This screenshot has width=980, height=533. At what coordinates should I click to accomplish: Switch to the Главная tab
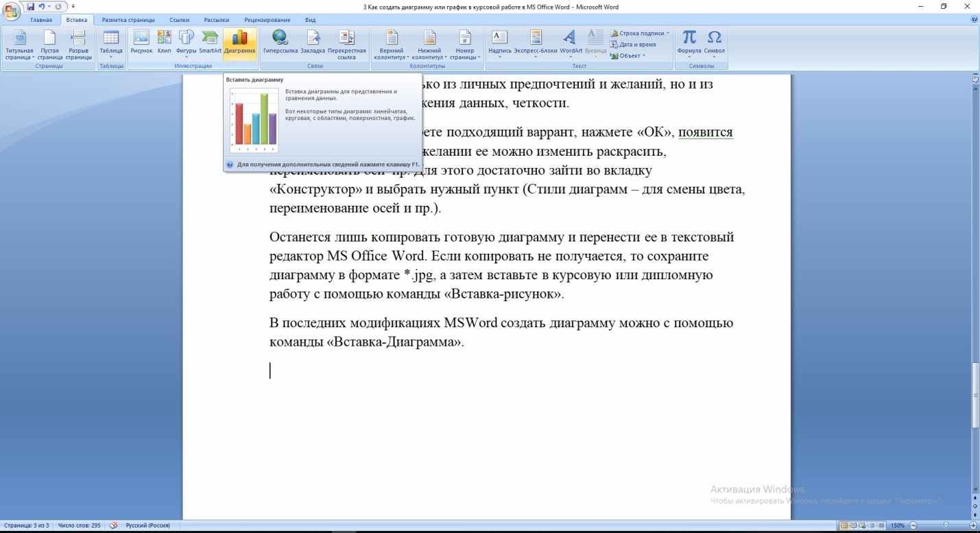pyautogui.click(x=41, y=20)
